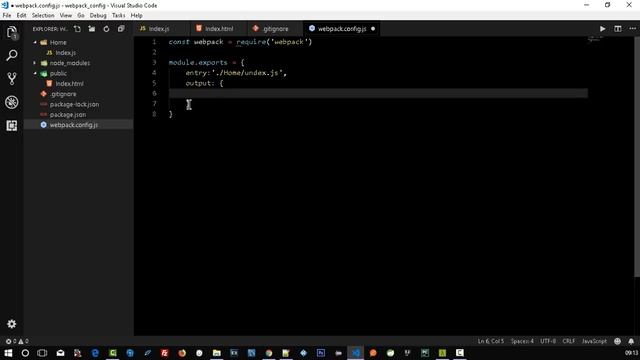The width and height of the screenshot is (640, 360).
Task: Open Mail app from taskbar
Action: 60,353
